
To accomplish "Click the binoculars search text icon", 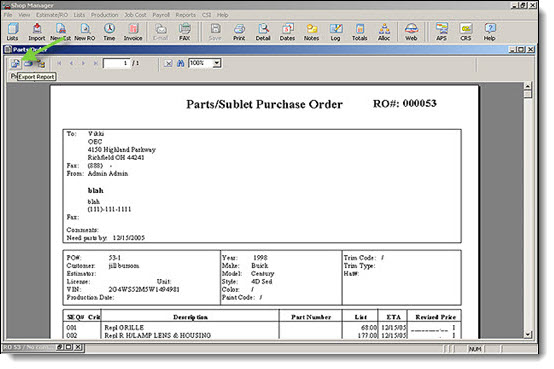I will click(x=181, y=63).
